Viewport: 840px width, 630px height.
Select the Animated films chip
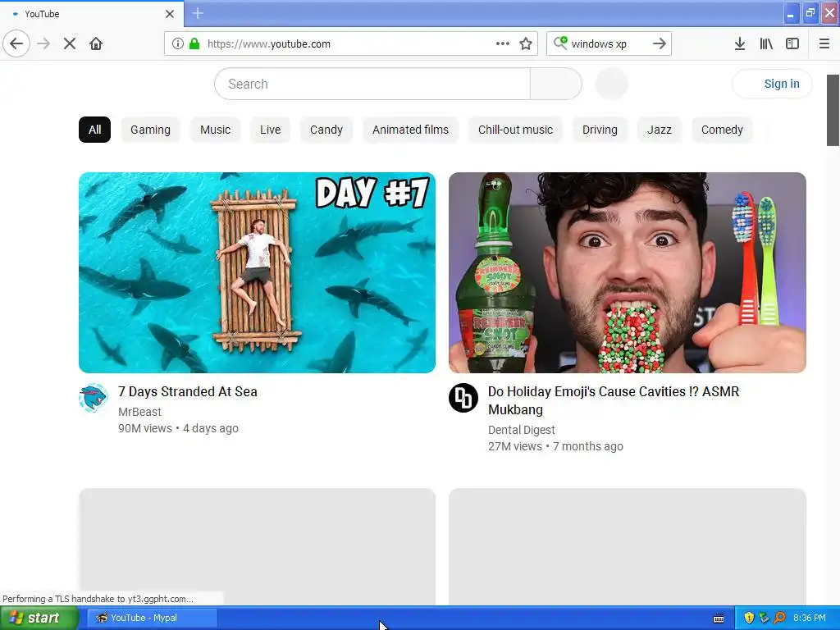[410, 130]
